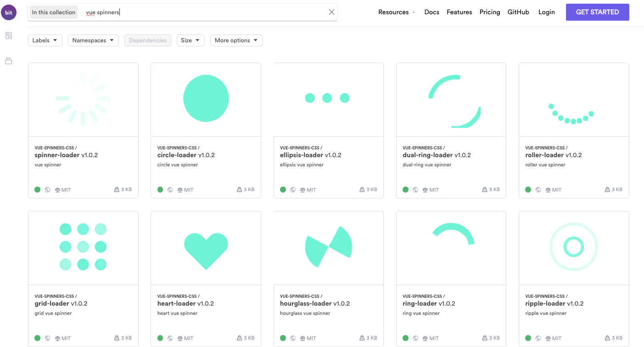Click the Login link

547,12
